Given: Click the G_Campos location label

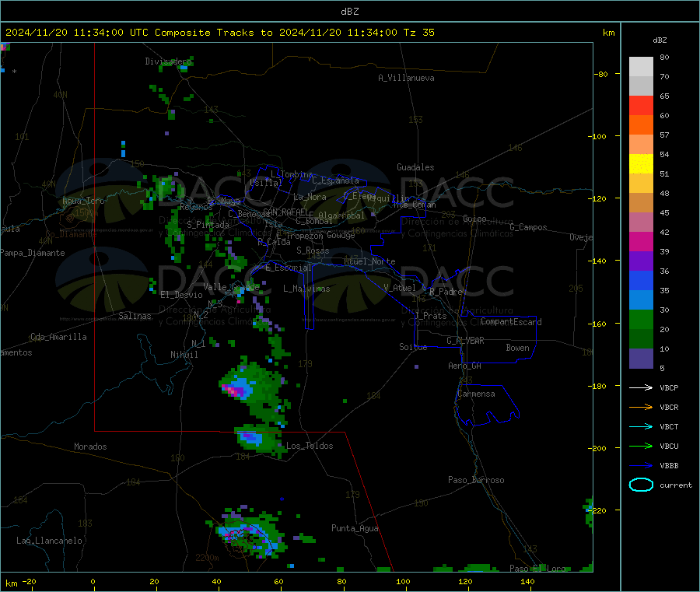Looking at the screenshot, I should 528,227.
